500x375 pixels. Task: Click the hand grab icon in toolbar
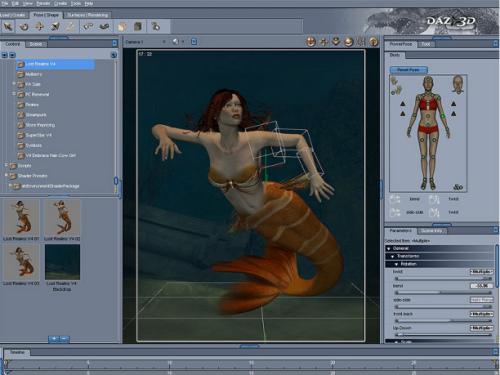coord(122,26)
